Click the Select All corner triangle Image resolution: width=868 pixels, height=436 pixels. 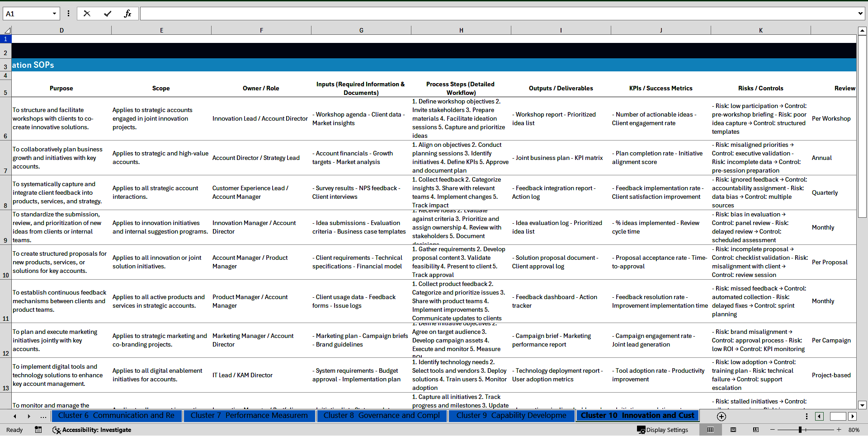click(7, 30)
